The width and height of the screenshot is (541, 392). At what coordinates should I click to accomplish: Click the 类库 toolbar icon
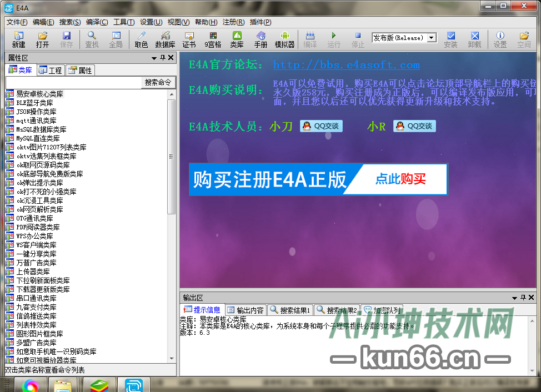click(237, 39)
